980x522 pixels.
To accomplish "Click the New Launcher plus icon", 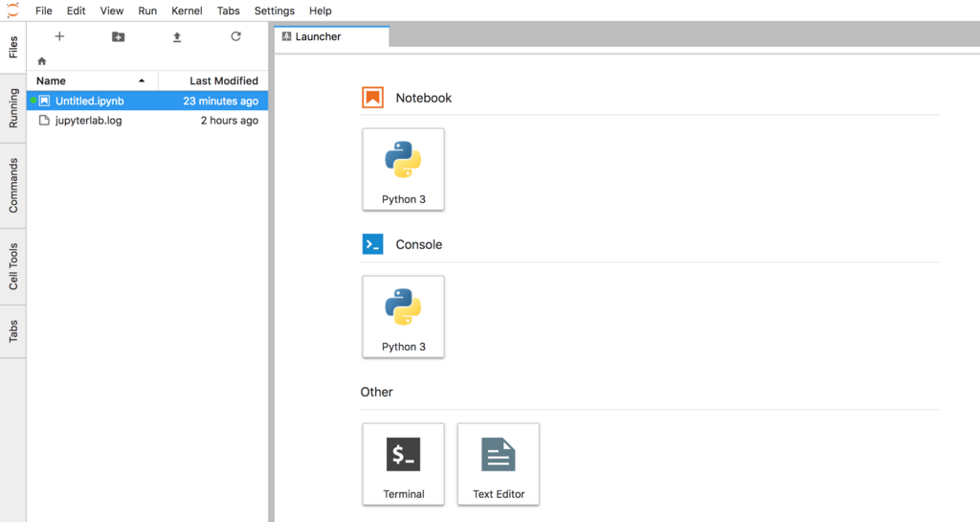I will tap(59, 36).
